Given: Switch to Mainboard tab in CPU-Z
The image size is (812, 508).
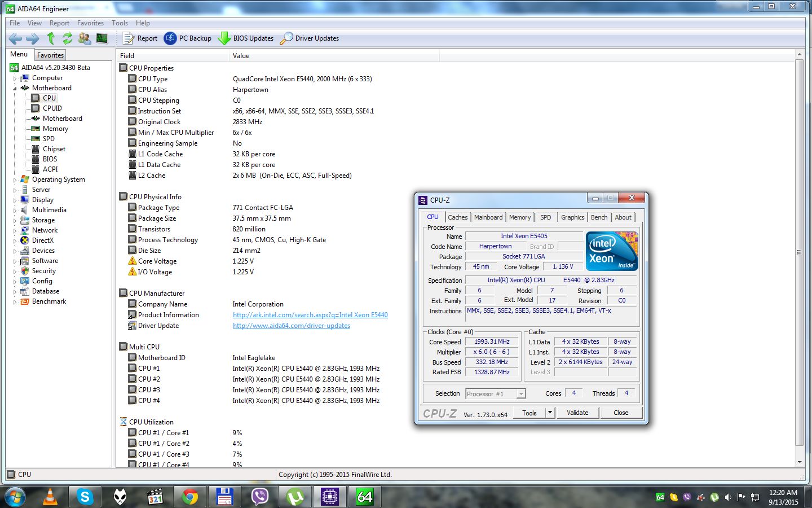Looking at the screenshot, I should click(x=488, y=217).
